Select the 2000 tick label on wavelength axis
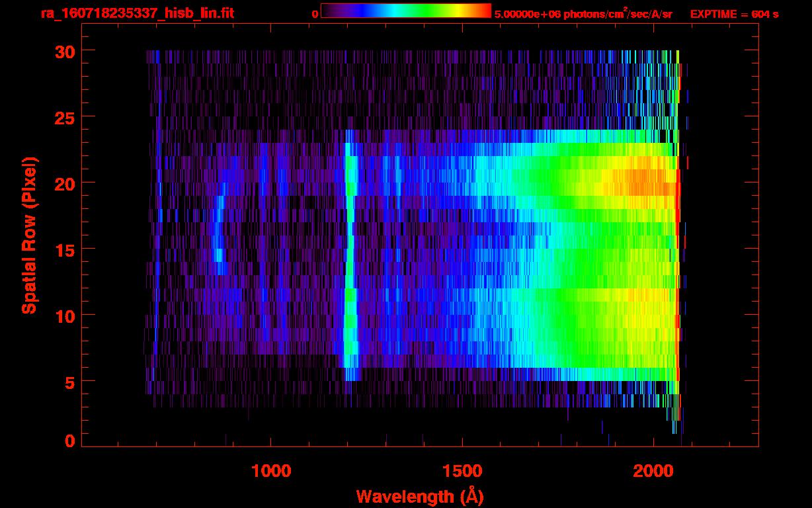812x508 pixels. (653, 471)
